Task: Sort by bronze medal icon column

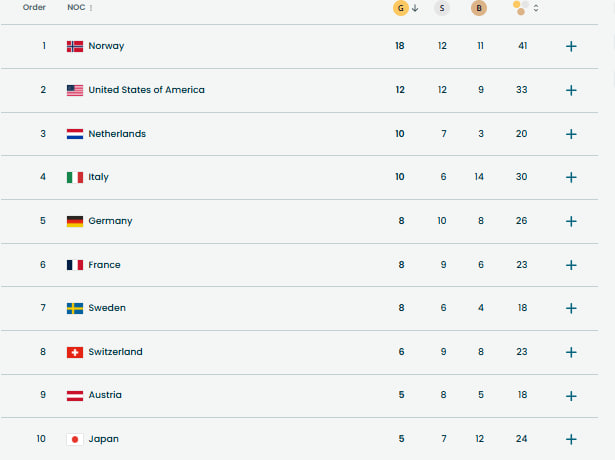Action: pyautogui.click(x=480, y=8)
